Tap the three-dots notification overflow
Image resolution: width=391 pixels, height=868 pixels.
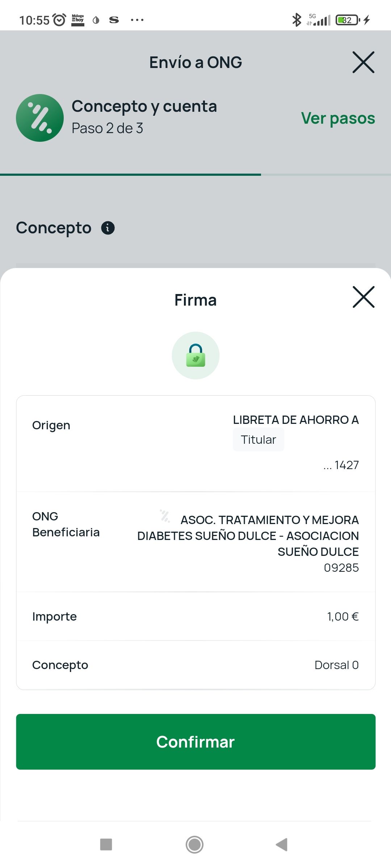pyautogui.click(x=137, y=20)
